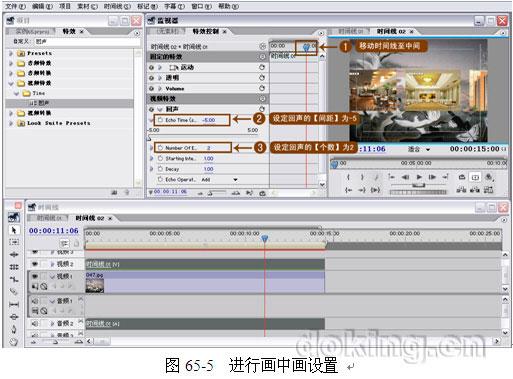Click the Echo Time slider track

(x=203, y=136)
